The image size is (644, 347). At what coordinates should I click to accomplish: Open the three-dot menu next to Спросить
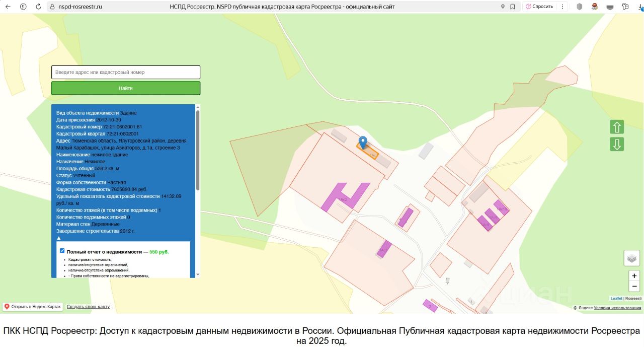pyautogui.click(x=562, y=7)
